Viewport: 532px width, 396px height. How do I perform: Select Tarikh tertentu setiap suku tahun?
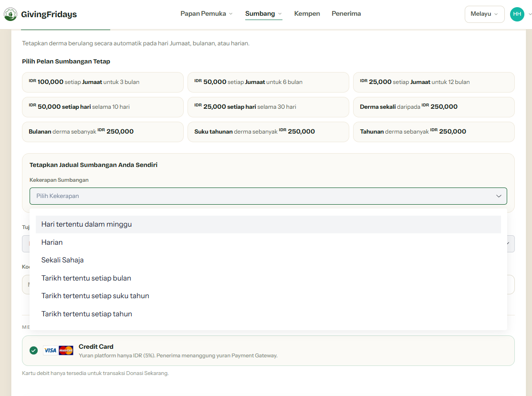(x=268, y=296)
